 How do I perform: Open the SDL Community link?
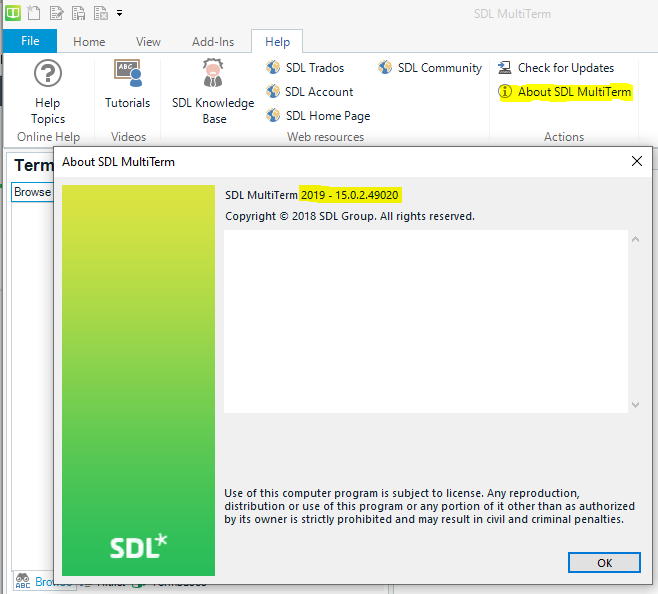pyautogui.click(x=439, y=68)
